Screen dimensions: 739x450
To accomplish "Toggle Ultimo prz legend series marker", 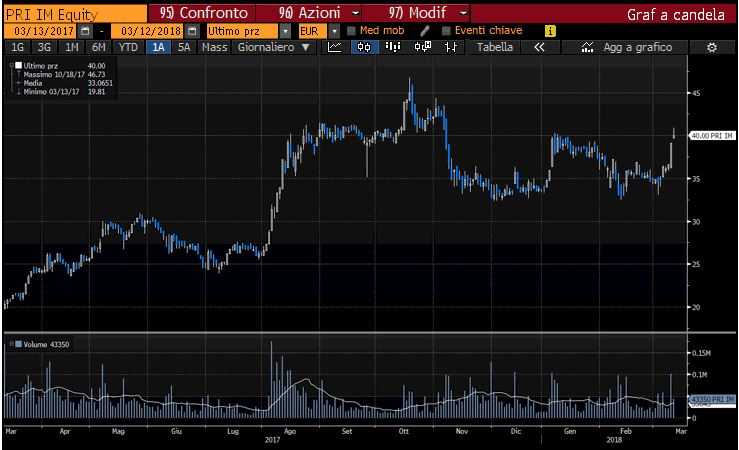I will (x=18, y=66).
